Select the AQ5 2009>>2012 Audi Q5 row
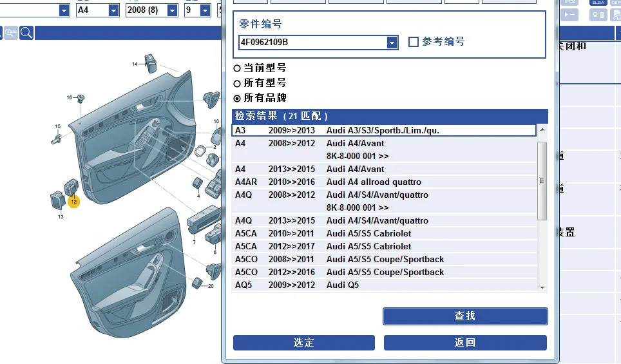Image resolution: width=621 pixels, height=364 pixels. pos(384,285)
